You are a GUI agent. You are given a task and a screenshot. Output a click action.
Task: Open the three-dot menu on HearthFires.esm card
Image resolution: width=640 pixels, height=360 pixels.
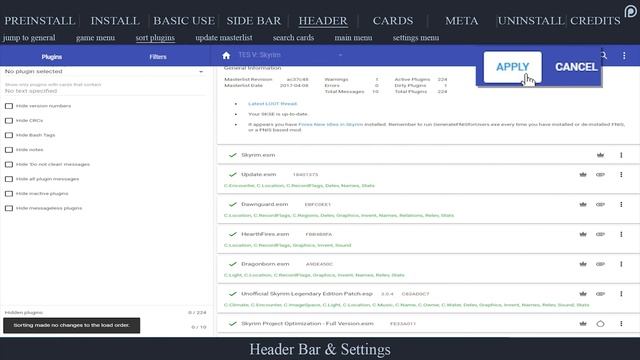tap(621, 234)
